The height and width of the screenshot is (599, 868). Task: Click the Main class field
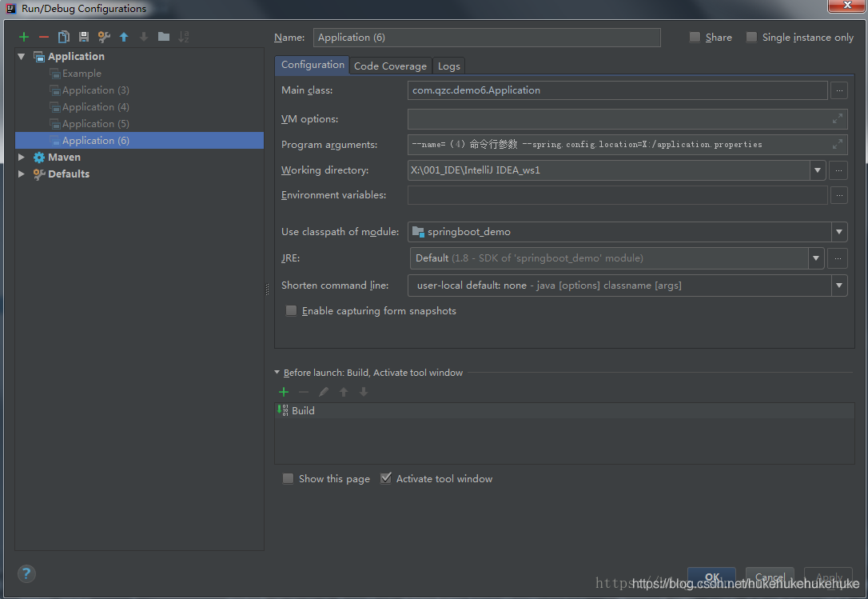(617, 90)
